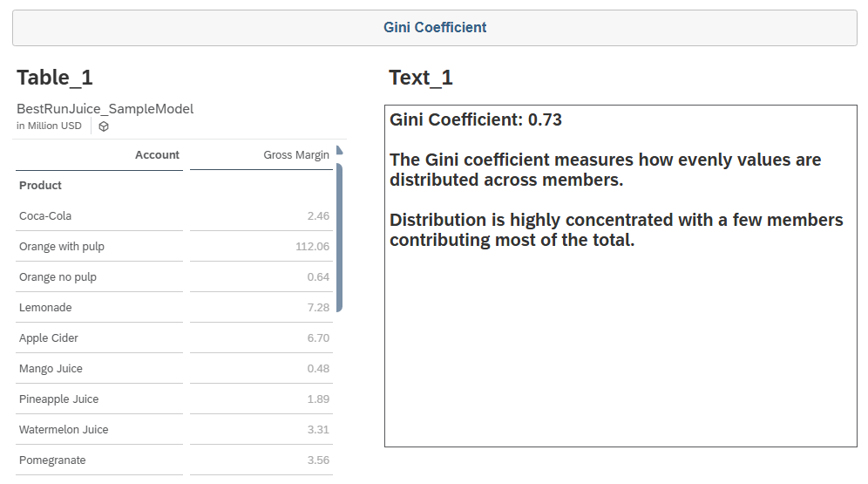Screen dimensions: 868x484
Task: Click the Orange no pulp row
Action: (58, 277)
